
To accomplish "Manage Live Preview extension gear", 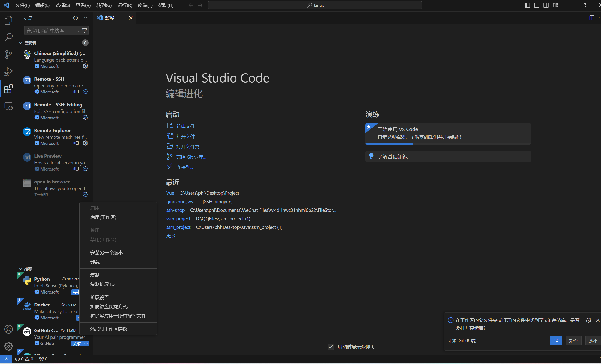I will pyautogui.click(x=85, y=169).
